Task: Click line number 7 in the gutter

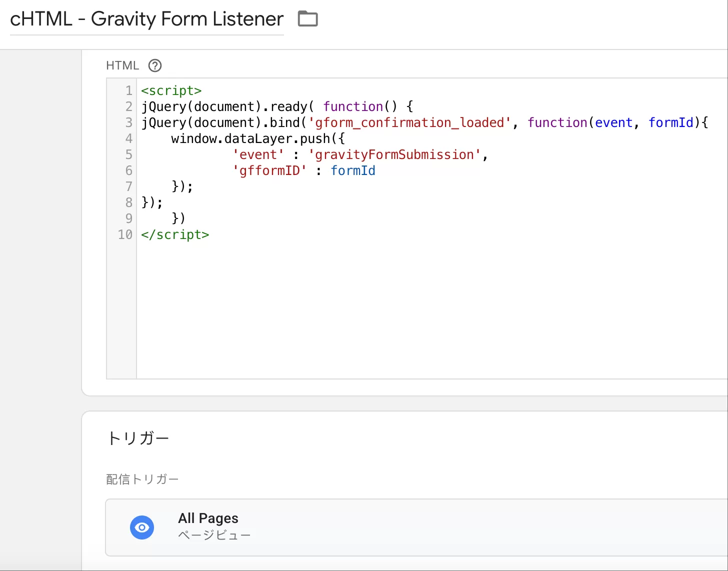Action: [128, 186]
